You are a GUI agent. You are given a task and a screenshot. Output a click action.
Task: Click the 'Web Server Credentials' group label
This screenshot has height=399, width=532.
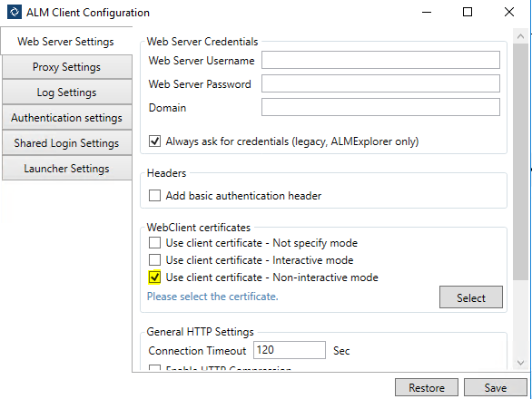[x=202, y=42]
